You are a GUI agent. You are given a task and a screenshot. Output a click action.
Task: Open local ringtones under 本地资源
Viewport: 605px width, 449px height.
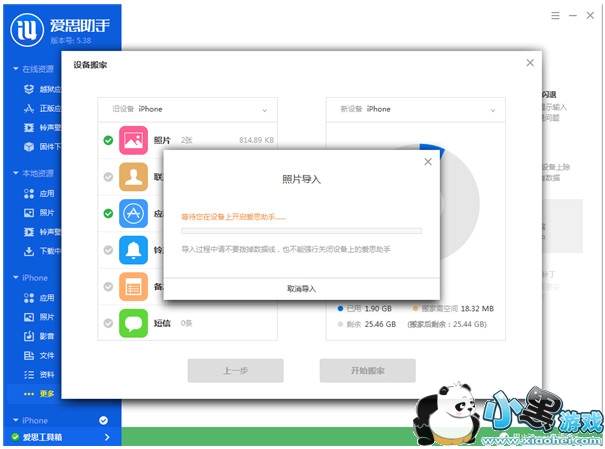pyautogui.click(x=42, y=232)
